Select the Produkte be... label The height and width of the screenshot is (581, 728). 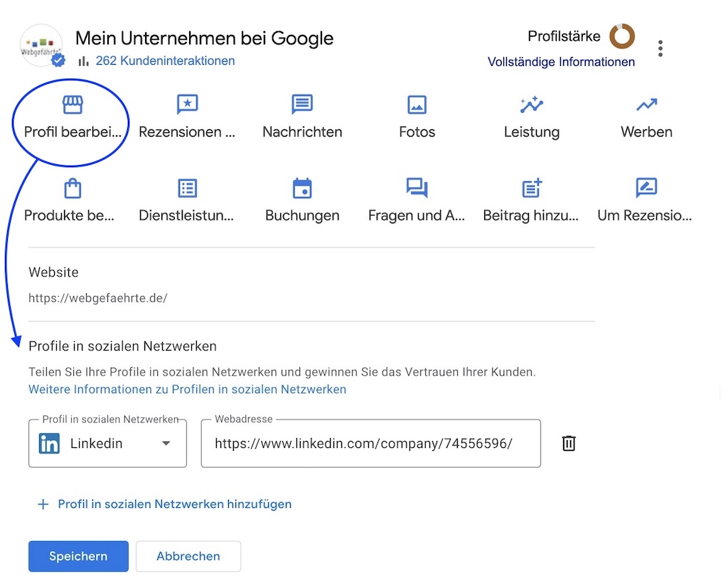pyautogui.click(x=69, y=215)
